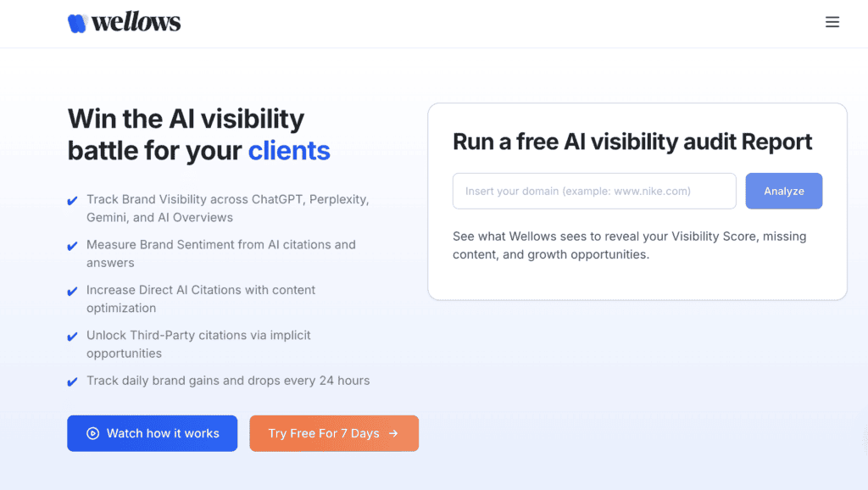
Task: Click checkmark beside Track daily brand gains
Action: click(x=73, y=381)
